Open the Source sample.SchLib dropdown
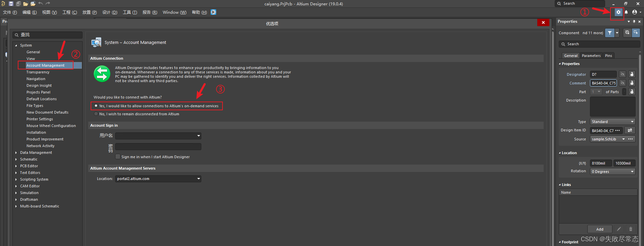 tap(624, 139)
